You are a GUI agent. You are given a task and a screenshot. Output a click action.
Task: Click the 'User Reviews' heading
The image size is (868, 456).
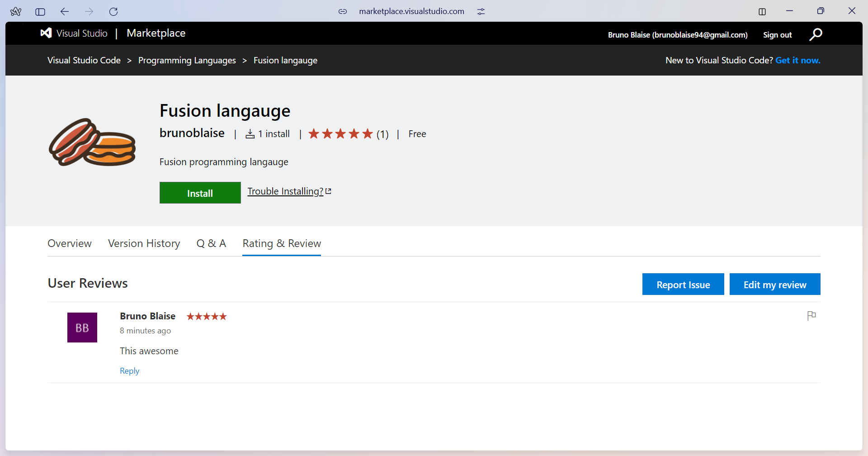(x=88, y=283)
